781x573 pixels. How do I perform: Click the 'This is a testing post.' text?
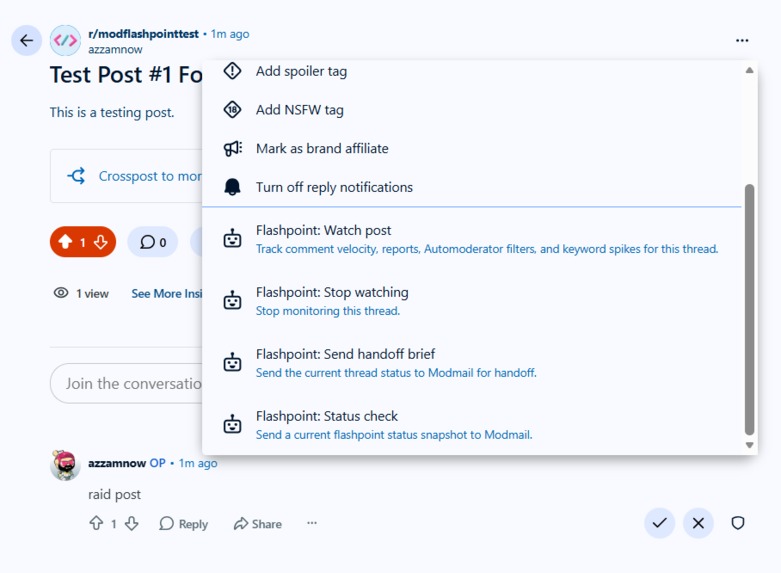[112, 113]
